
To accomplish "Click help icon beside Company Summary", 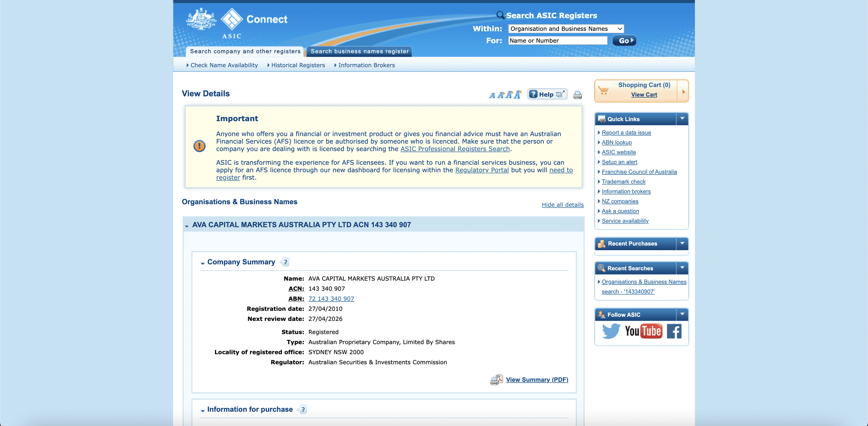I will 285,262.
